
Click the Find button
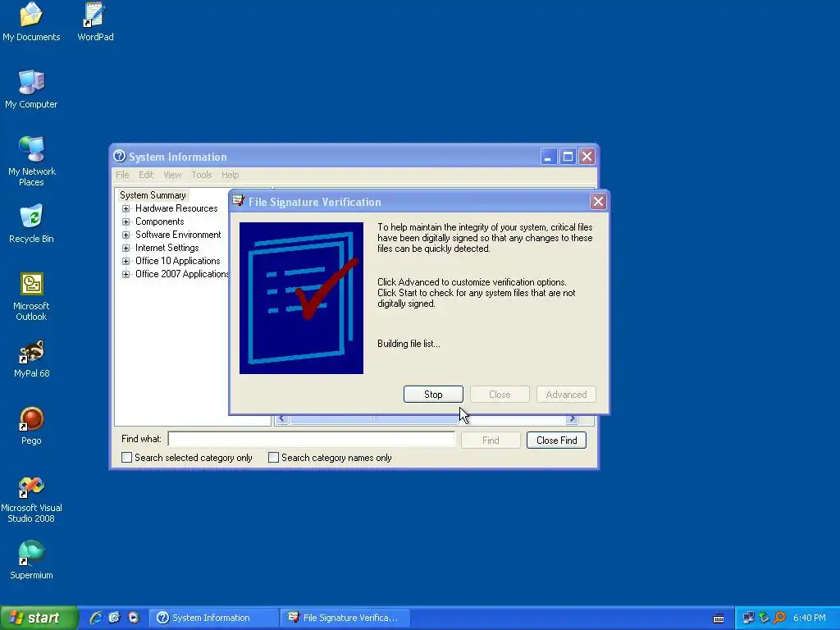491,441
